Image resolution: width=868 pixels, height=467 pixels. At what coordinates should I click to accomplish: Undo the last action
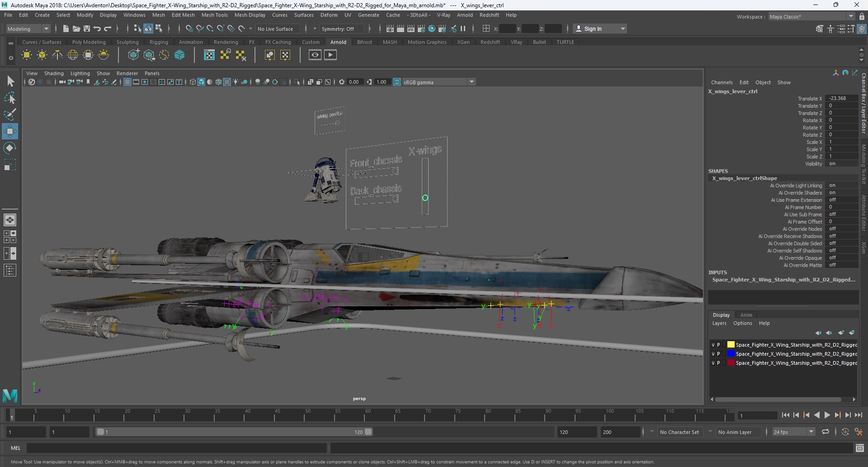97,29
